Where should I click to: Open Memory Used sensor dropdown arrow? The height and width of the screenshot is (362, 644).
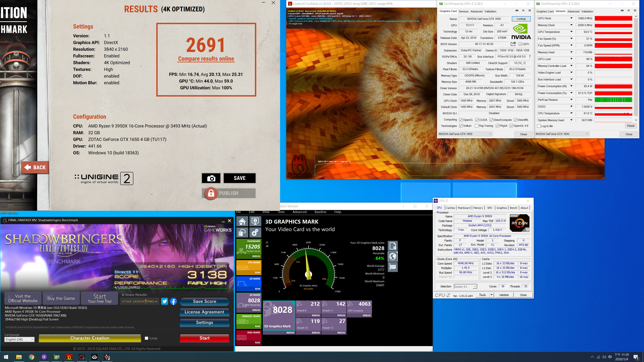click(x=571, y=52)
